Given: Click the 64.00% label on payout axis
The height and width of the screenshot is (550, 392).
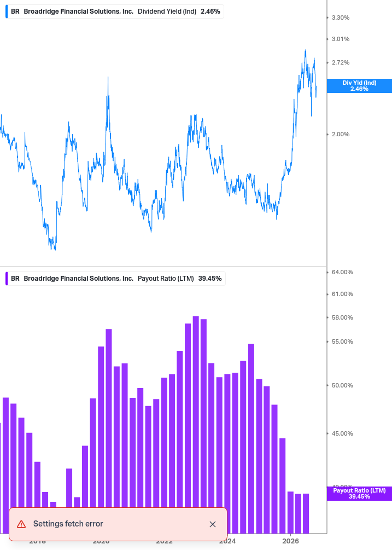Looking at the screenshot, I should (342, 272).
